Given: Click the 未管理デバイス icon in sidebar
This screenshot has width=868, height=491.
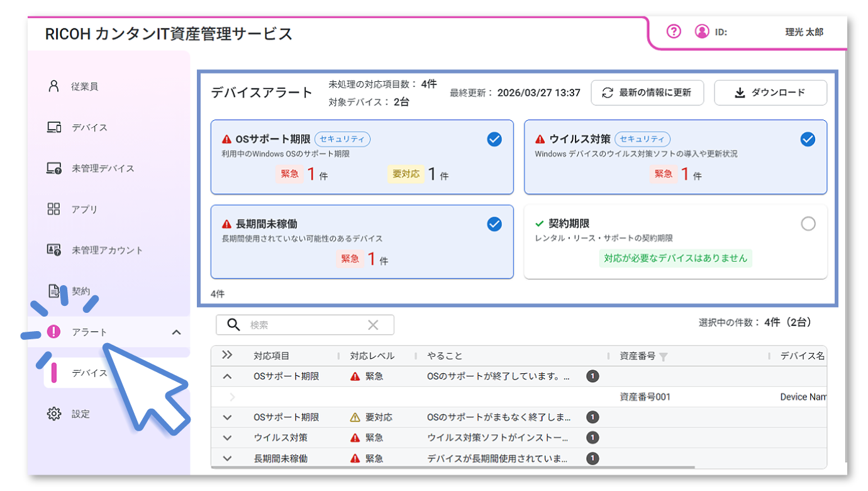Looking at the screenshot, I should click(x=54, y=168).
